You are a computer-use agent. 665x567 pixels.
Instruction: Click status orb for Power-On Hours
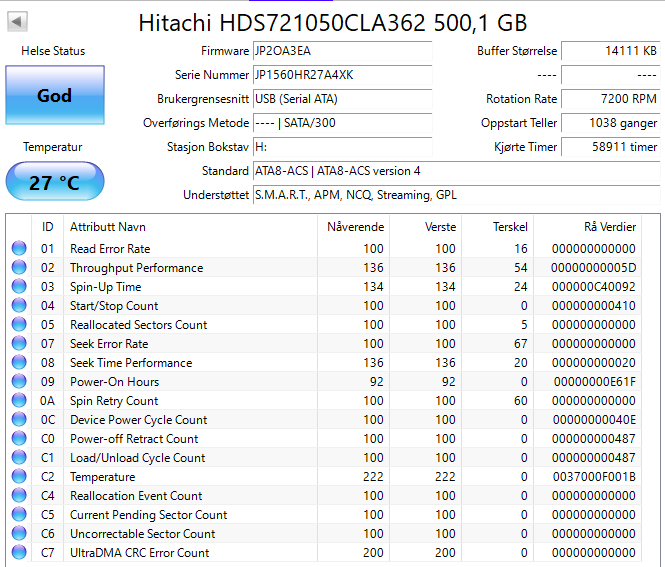tap(19, 381)
